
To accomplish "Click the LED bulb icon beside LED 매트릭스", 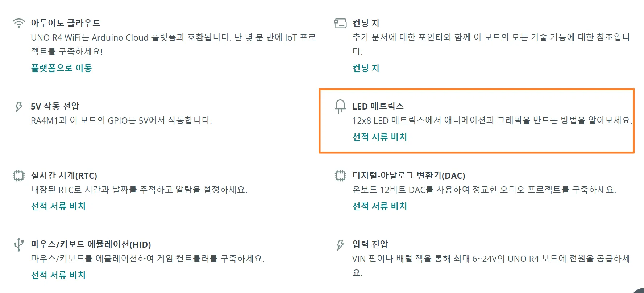I will pyautogui.click(x=340, y=106).
